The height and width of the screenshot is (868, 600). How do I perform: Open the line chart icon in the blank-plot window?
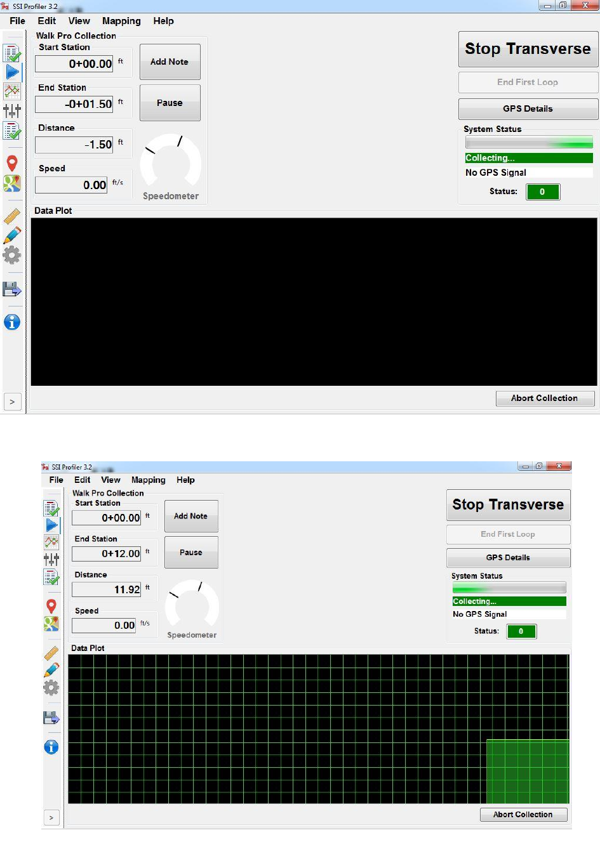[12, 91]
